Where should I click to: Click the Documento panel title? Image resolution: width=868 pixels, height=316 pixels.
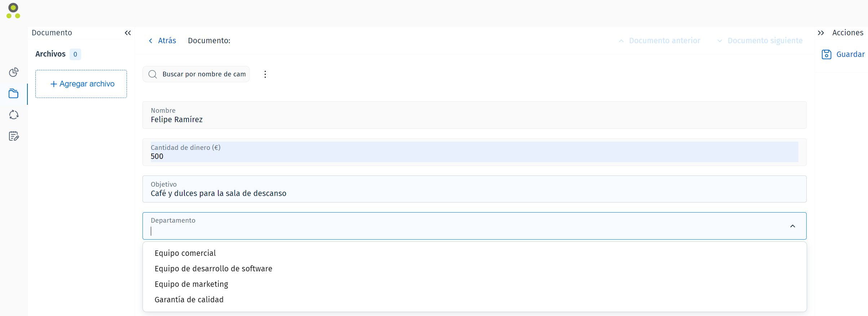52,33
